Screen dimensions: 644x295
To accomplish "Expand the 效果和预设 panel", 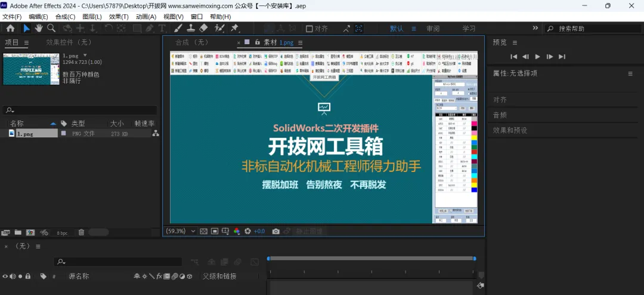I will point(510,130).
